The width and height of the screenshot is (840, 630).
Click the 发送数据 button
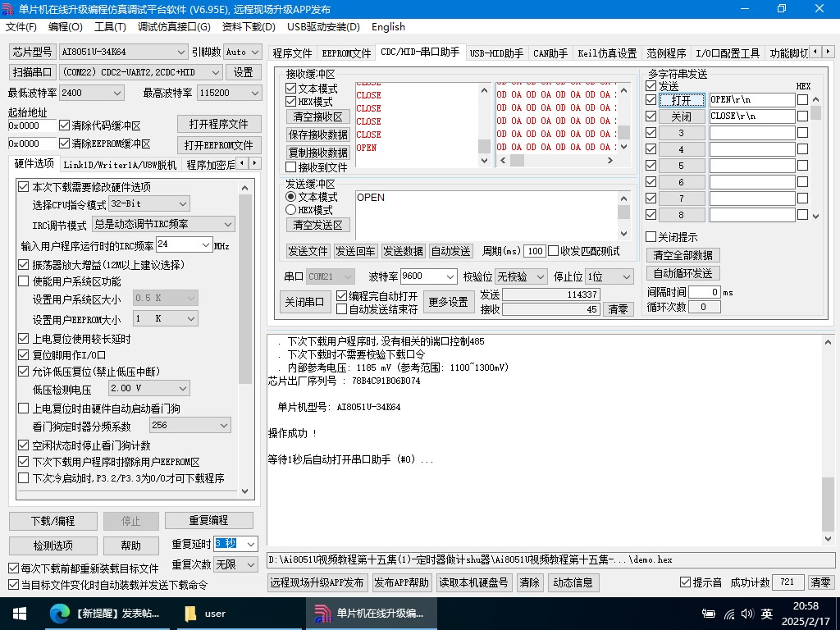pos(403,251)
